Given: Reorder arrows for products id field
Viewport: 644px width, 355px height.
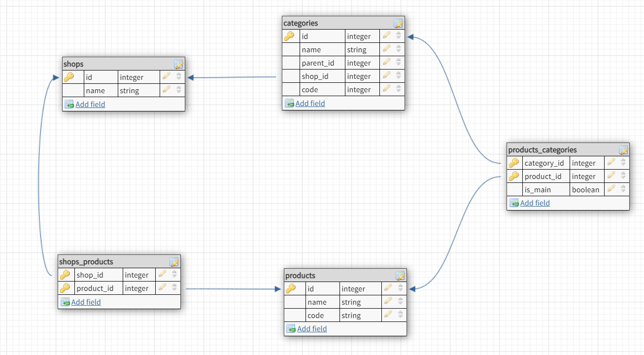Looking at the screenshot, I should 400,288.
